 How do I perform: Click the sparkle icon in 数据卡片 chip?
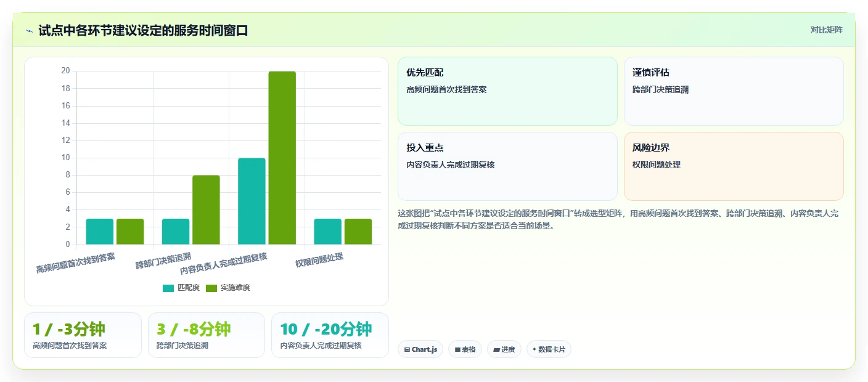point(534,349)
